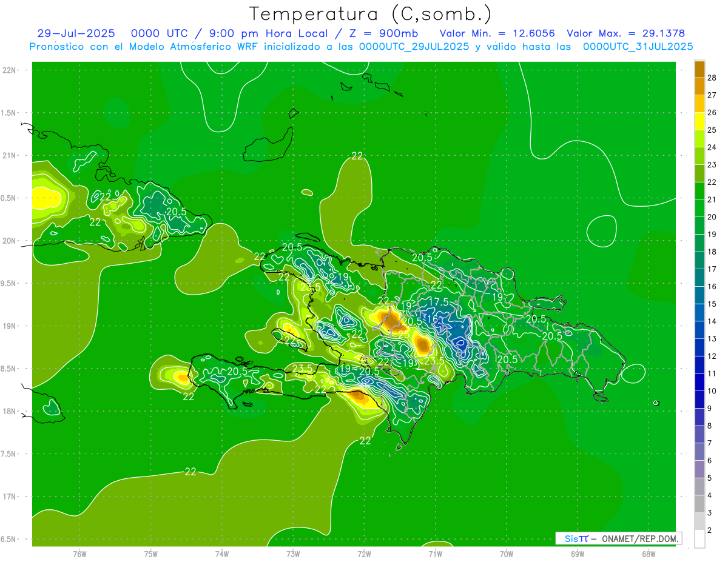Click legend value 18 on color scale
Image resolution: width=728 pixels, height=562 pixels.
coord(712,252)
